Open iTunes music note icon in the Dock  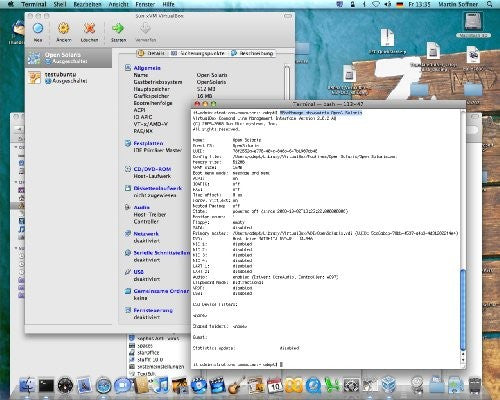point(162,385)
